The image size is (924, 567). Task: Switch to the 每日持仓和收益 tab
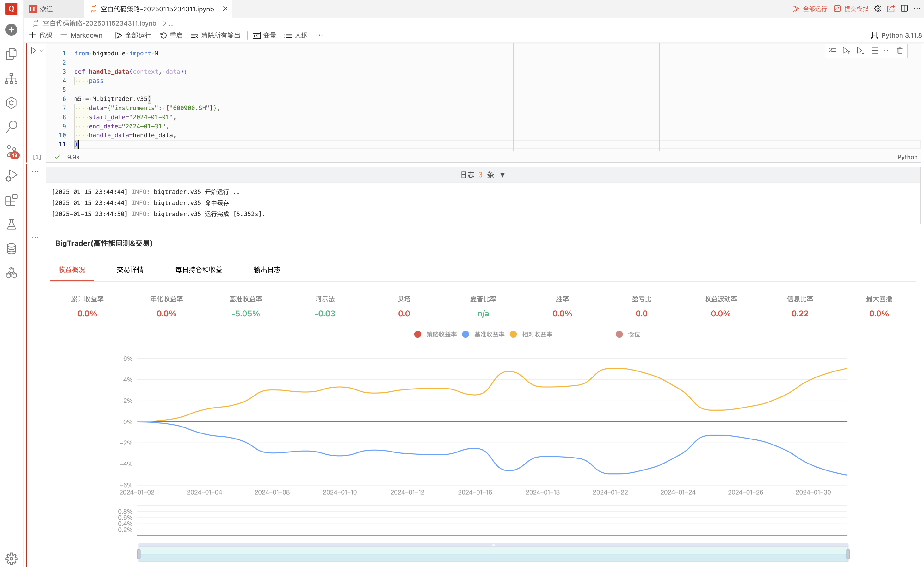tap(198, 270)
